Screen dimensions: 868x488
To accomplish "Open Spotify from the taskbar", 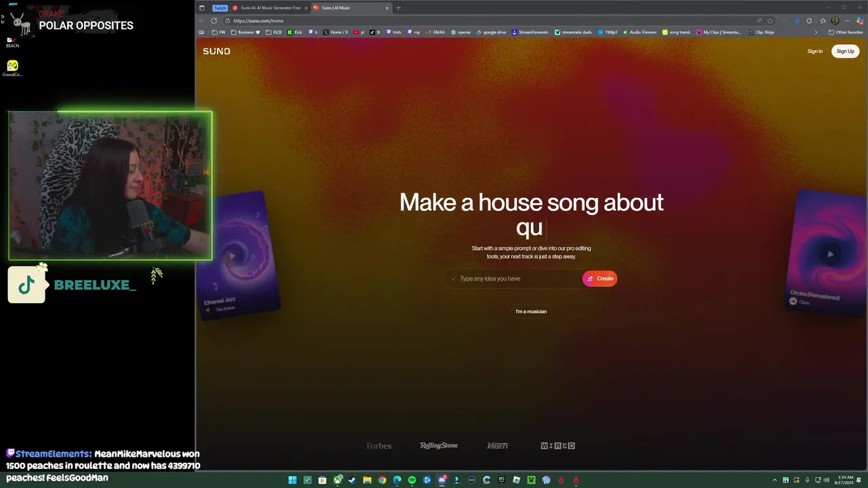I will tap(412, 480).
